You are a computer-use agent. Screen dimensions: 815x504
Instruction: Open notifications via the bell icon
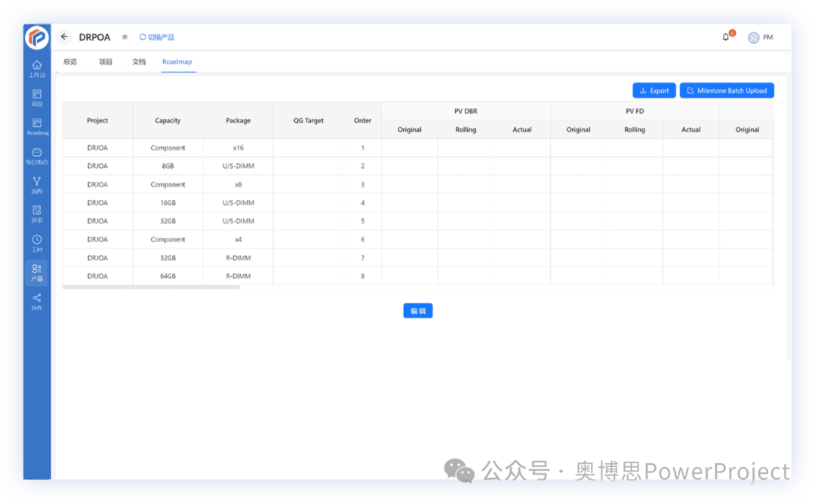pyautogui.click(x=725, y=36)
